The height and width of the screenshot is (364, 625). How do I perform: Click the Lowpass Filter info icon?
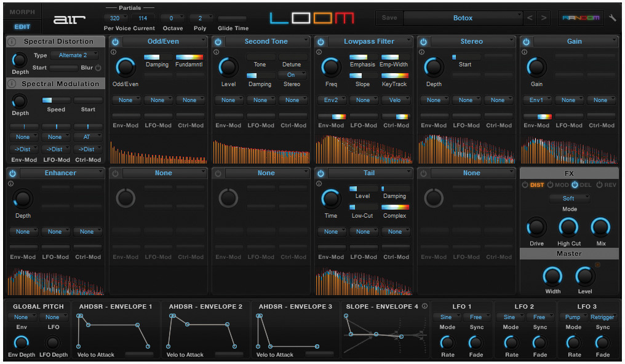pos(319,52)
